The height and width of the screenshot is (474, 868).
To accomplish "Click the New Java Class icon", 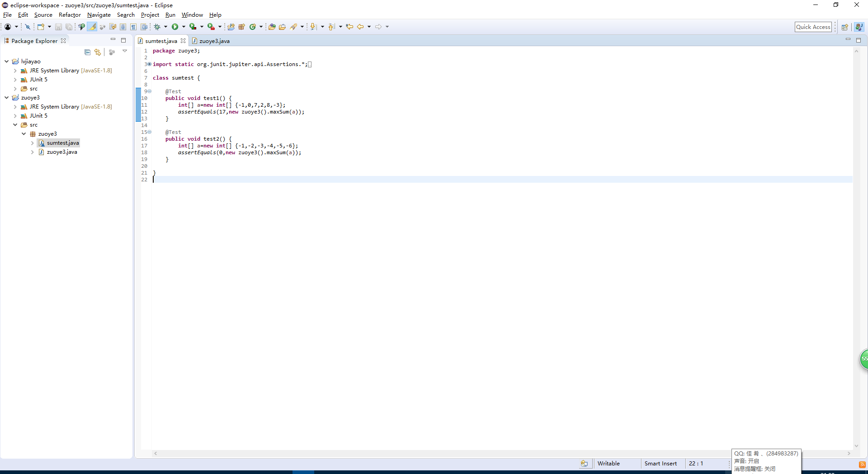I will click(x=253, y=27).
